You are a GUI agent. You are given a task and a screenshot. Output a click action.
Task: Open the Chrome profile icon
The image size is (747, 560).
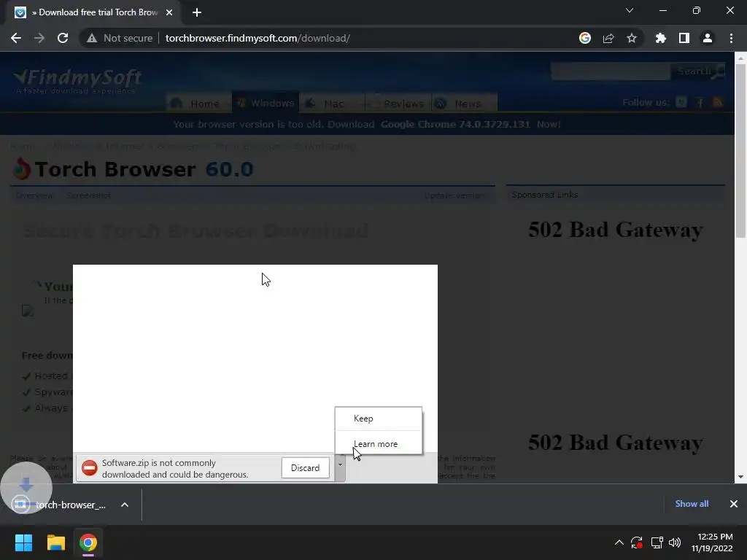click(x=708, y=38)
